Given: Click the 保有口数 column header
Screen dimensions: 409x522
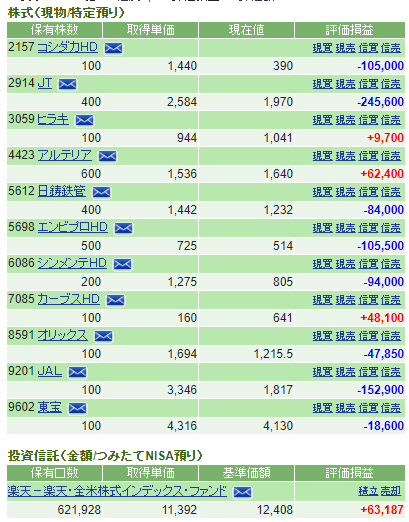Looking at the screenshot, I should [x=54, y=473].
